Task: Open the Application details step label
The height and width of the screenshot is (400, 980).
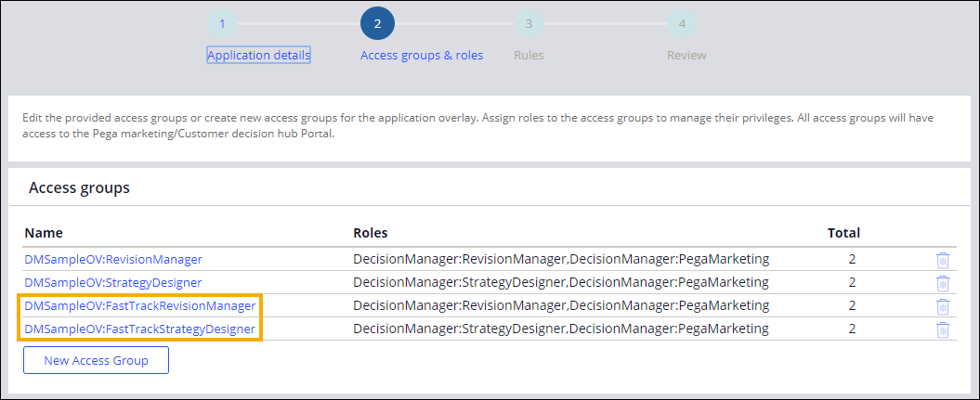Action: click(x=258, y=56)
